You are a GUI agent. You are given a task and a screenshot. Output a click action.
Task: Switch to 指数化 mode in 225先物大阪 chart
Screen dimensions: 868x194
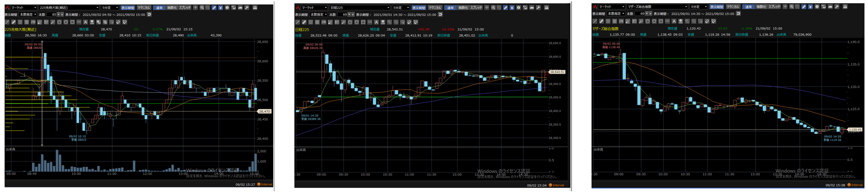172,8
